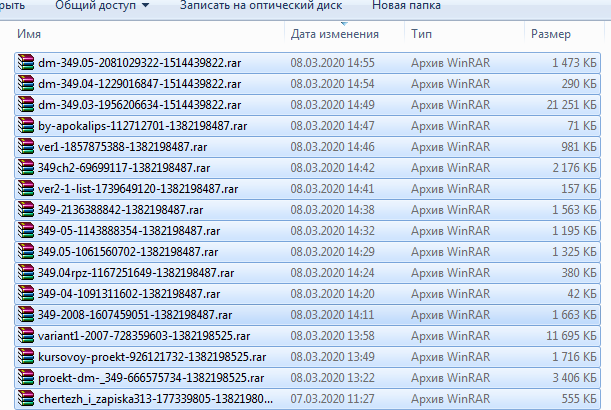This screenshot has width=611, height=410.
Task: Click Архив WinRAR type for kursovoy-proekt row
Action: tap(450, 358)
